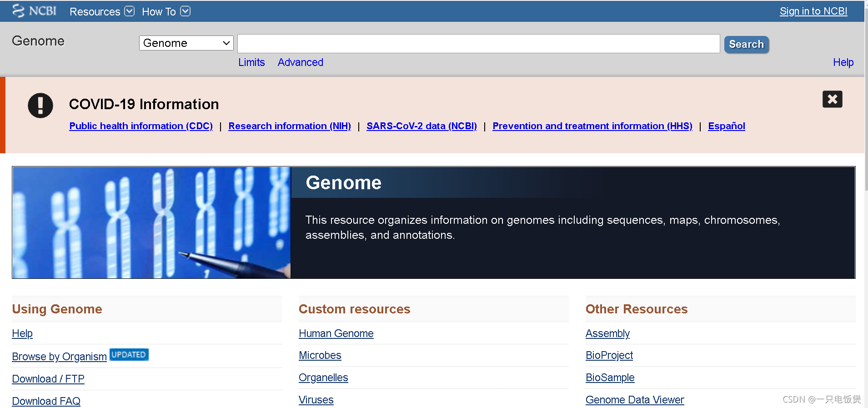Open Prevention and treatment information (HHS)
Image resolution: width=868 pixels, height=408 pixels.
pyautogui.click(x=592, y=126)
